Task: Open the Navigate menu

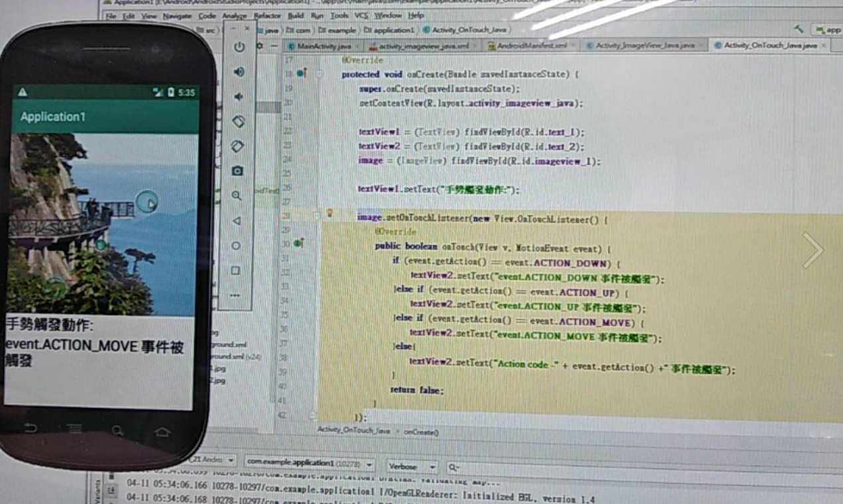Action: [176, 15]
